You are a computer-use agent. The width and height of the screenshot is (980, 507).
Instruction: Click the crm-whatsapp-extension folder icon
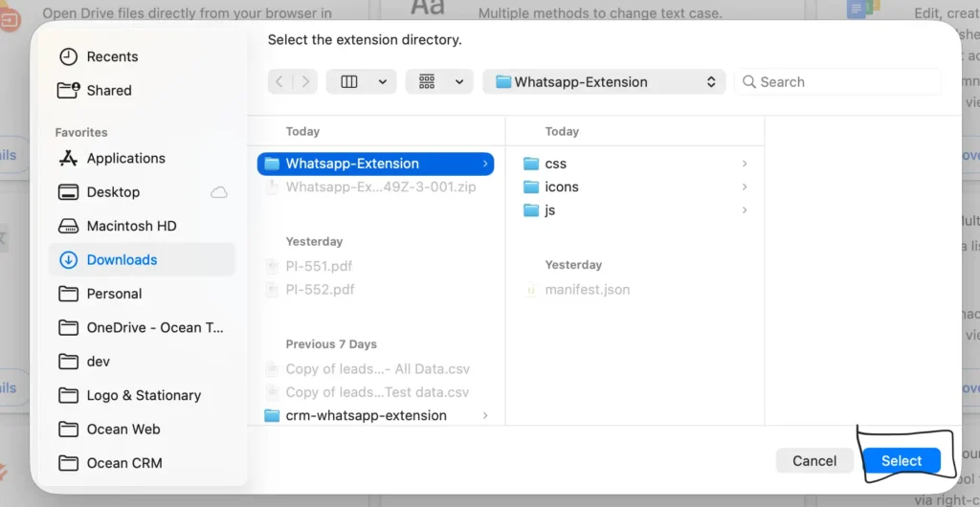click(271, 415)
